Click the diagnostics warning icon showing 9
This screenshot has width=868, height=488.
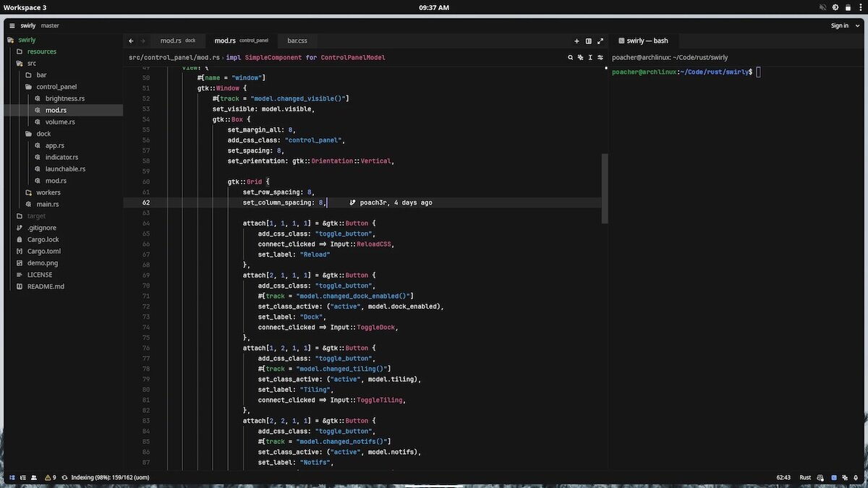(50, 477)
